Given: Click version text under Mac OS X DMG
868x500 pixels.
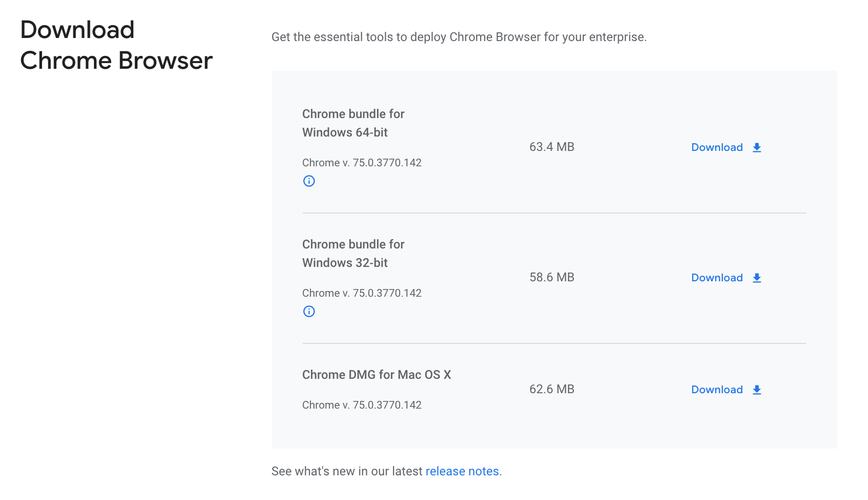Looking at the screenshot, I should coord(362,405).
